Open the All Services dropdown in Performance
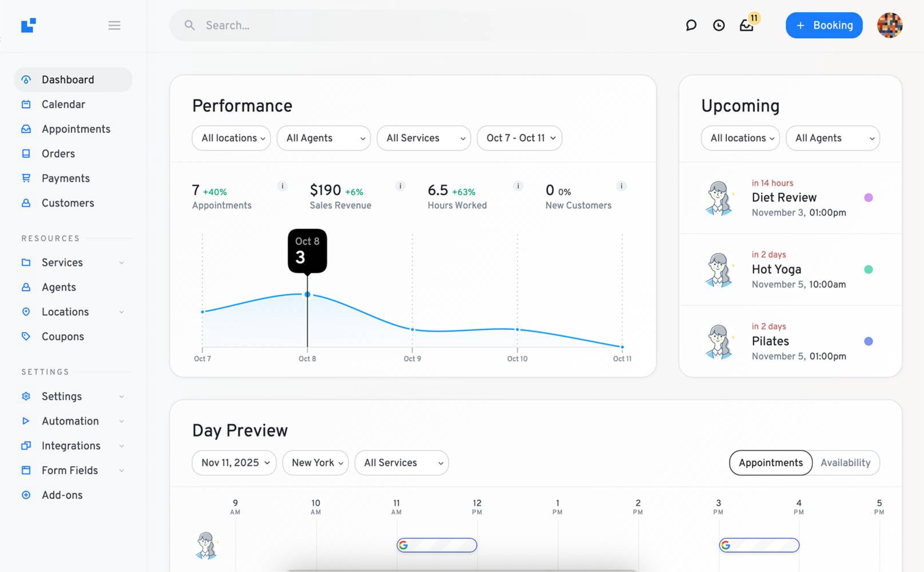Screen dimensions: 924x572 [x=423, y=138]
